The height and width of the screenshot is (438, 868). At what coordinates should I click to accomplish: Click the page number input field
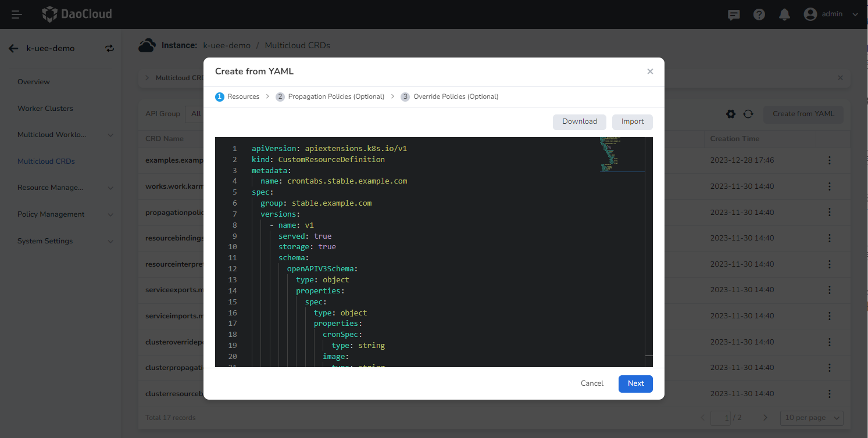[x=721, y=418]
